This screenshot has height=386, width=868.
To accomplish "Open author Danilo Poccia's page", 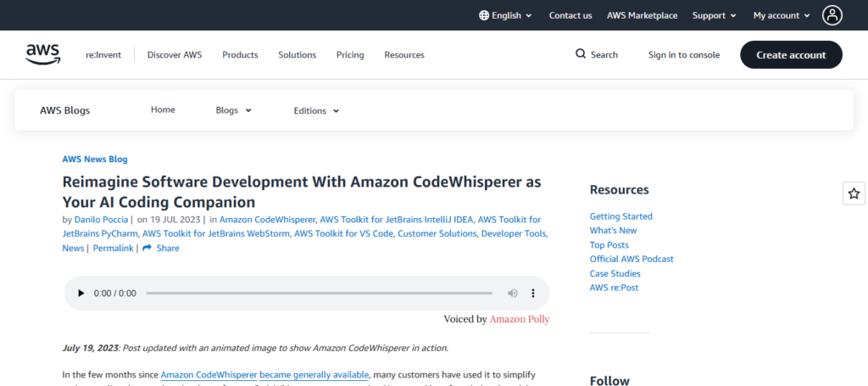I will click(x=102, y=220).
